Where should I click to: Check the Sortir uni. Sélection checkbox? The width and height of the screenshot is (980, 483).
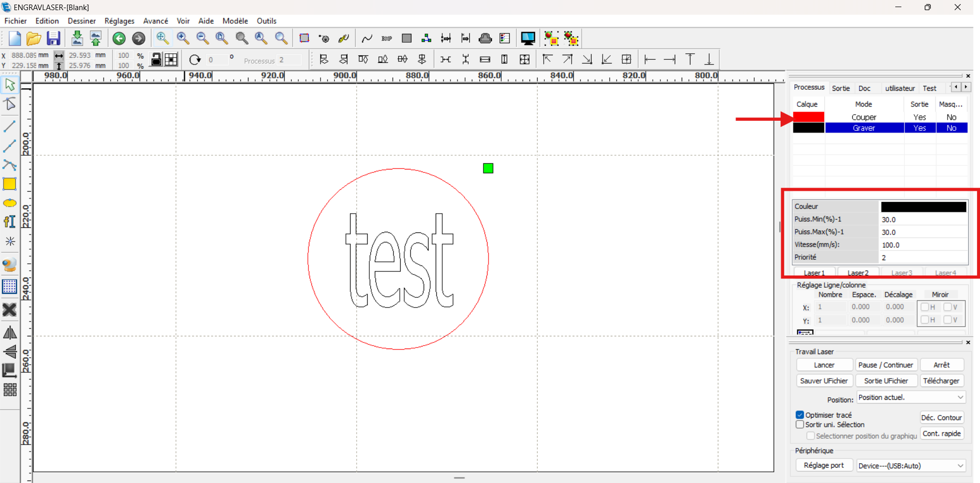[x=800, y=425]
